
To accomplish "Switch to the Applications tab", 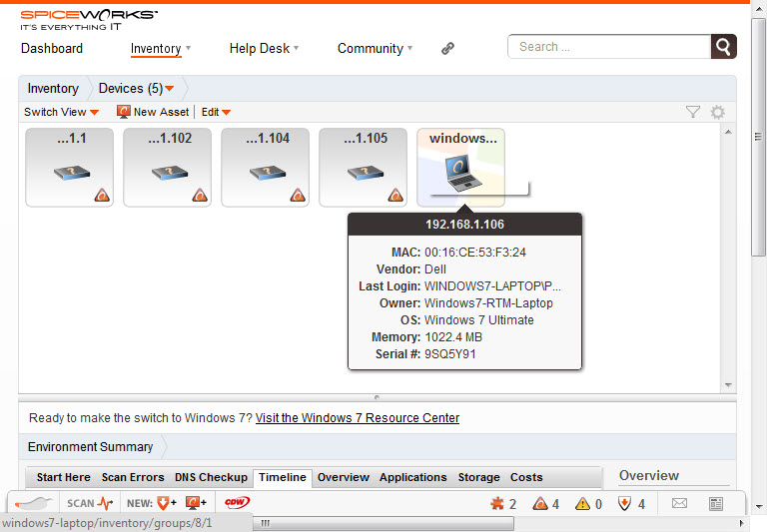I will (412, 477).
